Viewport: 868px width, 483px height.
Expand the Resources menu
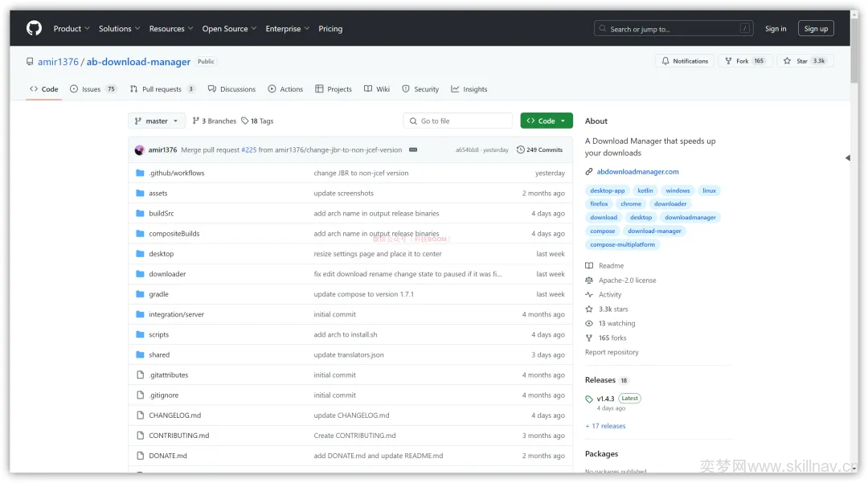click(171, 28)
